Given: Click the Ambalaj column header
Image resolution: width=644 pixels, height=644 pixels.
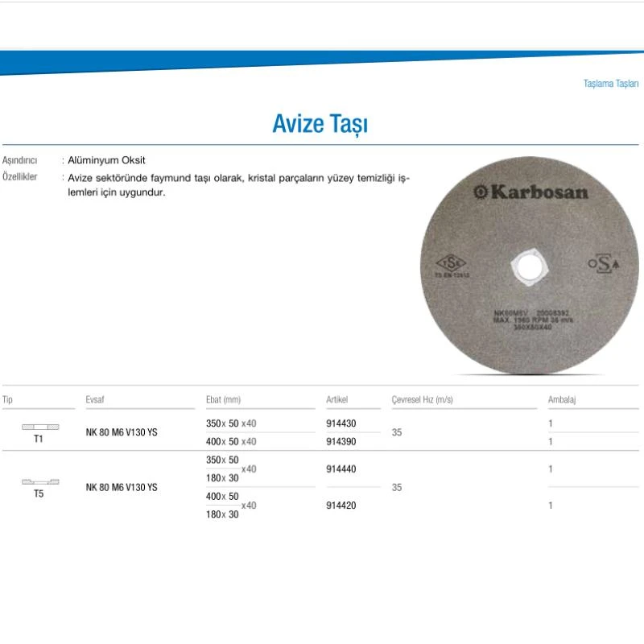Looking at the screenshot, I should [562, 399].
